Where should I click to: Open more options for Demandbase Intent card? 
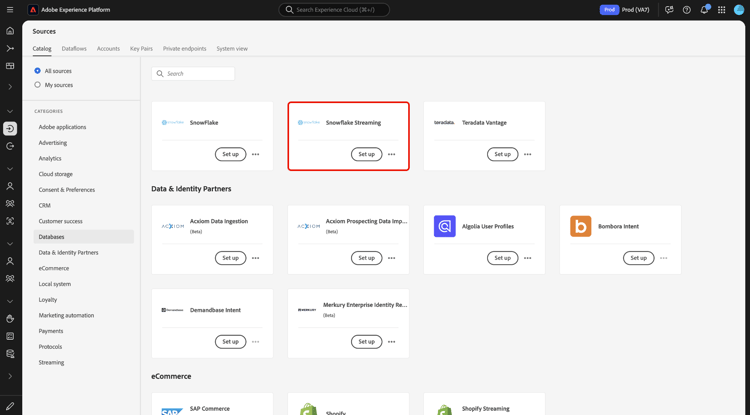pos(255,342)
